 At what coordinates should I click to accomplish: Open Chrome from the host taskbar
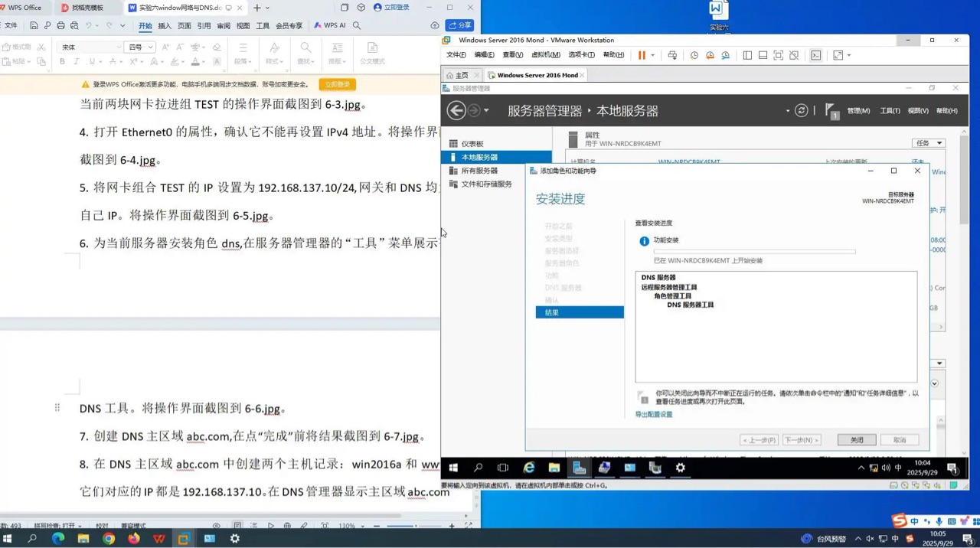pos(109,539)
